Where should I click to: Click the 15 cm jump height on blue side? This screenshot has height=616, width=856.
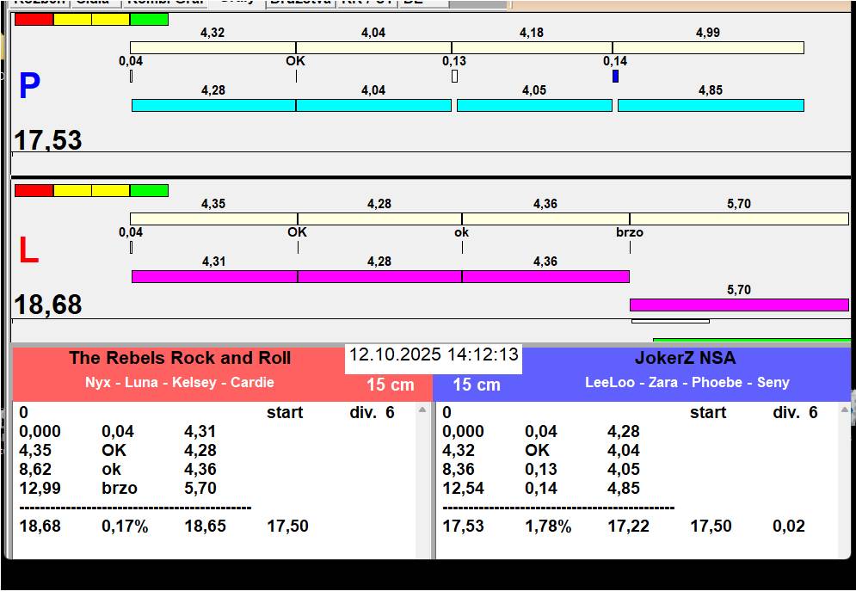point(477,385)
